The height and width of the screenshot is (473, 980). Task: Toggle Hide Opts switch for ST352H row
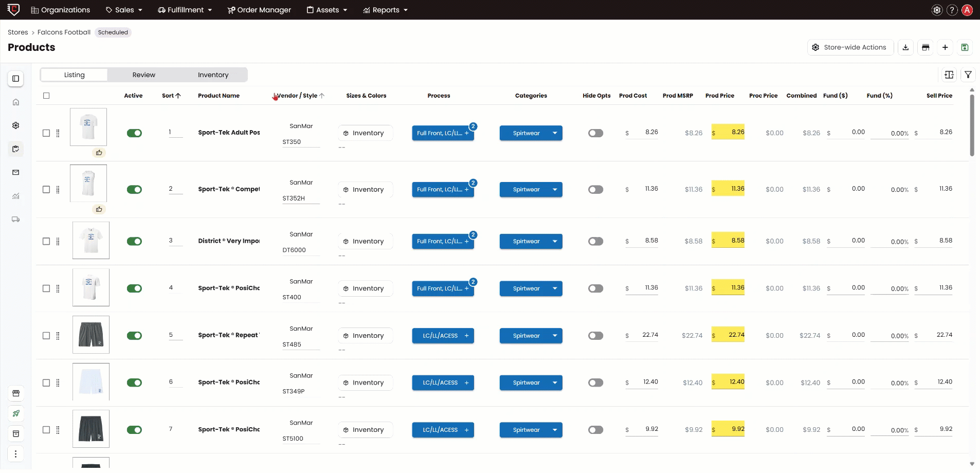click(595, 190)
